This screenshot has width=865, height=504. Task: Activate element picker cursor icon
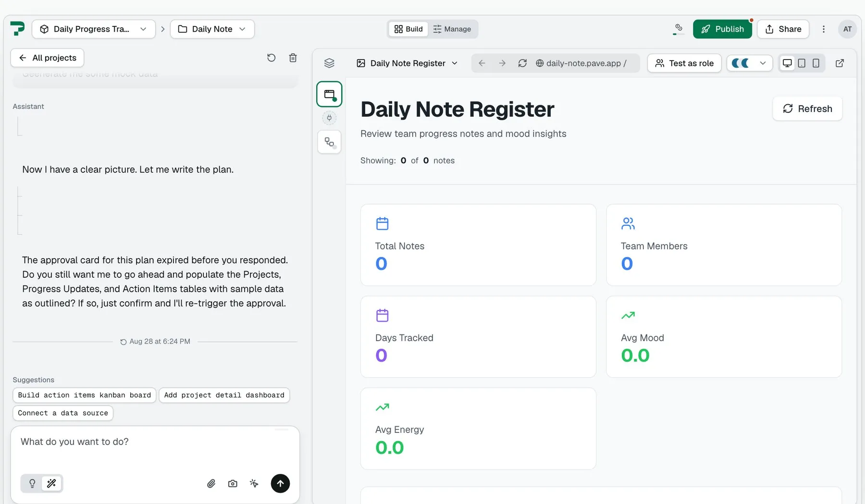254,483
